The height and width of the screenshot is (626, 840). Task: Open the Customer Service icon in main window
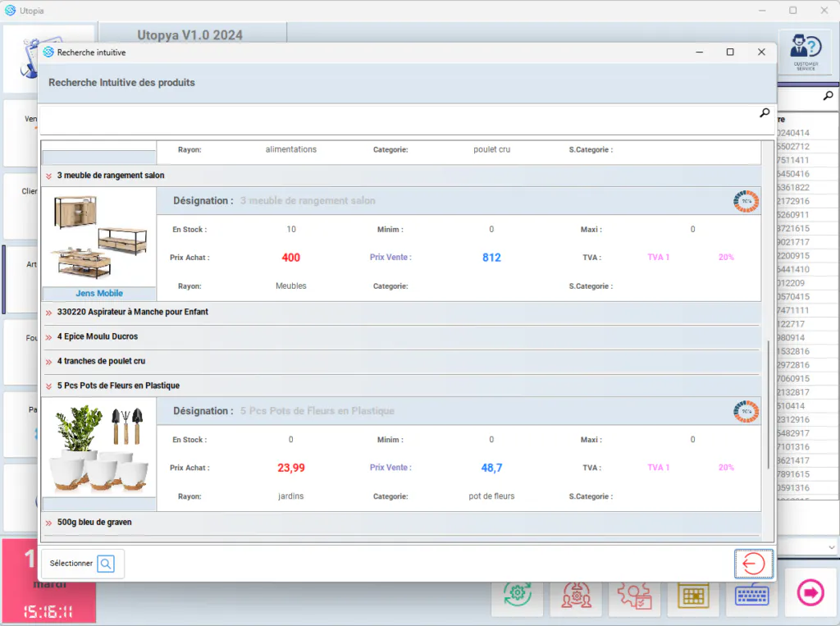pyautogui.click(x=806, y=52)
